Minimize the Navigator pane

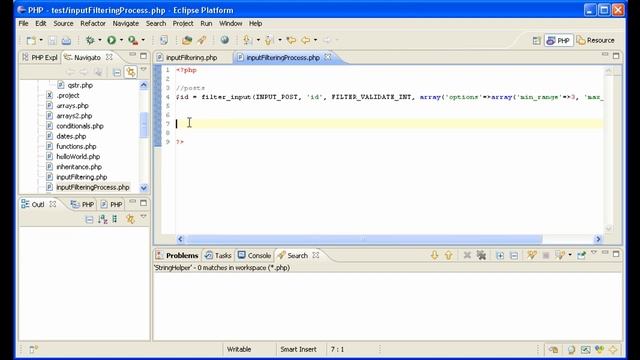click(x=133, y=55)
